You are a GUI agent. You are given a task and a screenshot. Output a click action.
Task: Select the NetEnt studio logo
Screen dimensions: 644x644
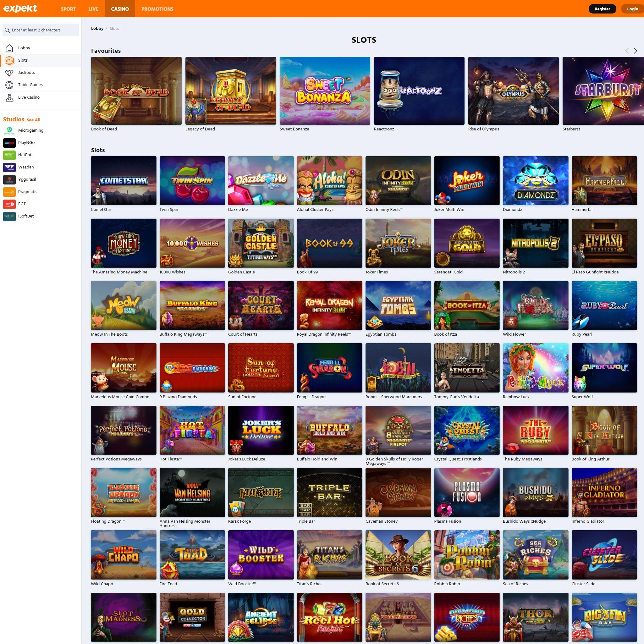[9, 155]
